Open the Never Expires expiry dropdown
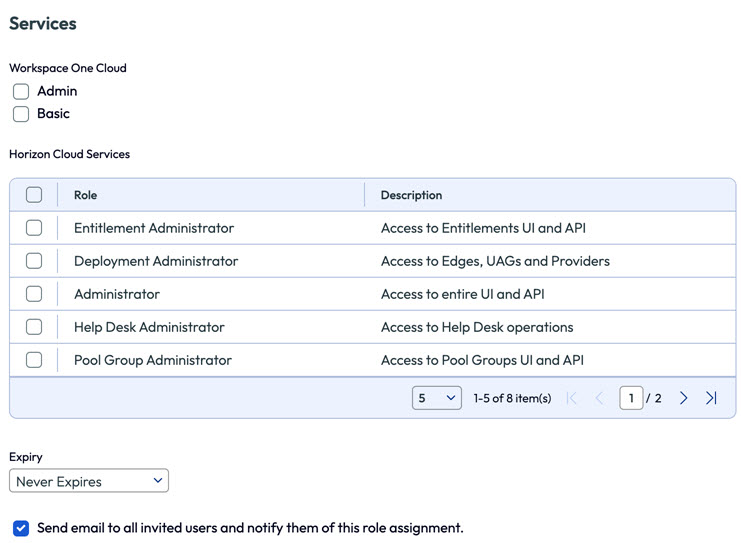 click(89, 481)
